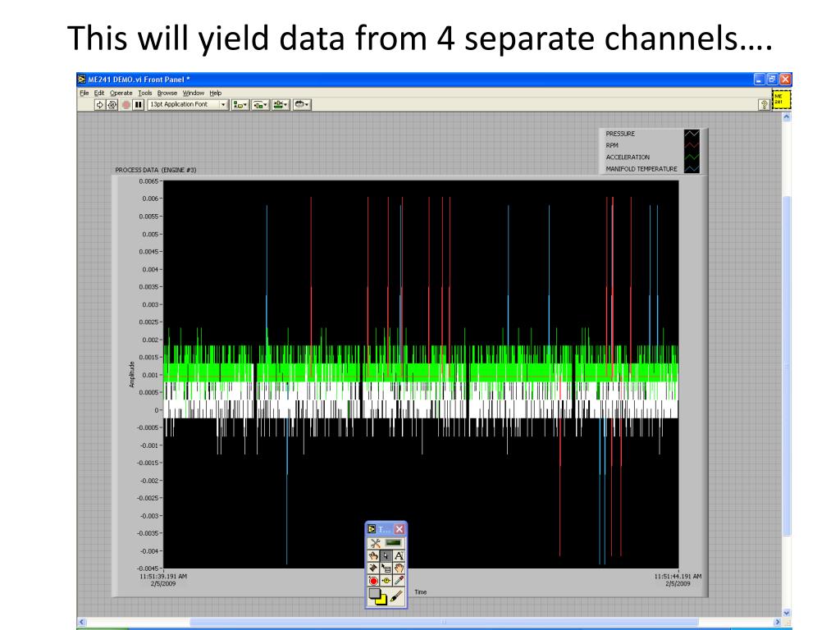This screenshot has height=630, width=840.
Task: Click the Tools palette LabVIEW icon
Action: tap(372, 529)
